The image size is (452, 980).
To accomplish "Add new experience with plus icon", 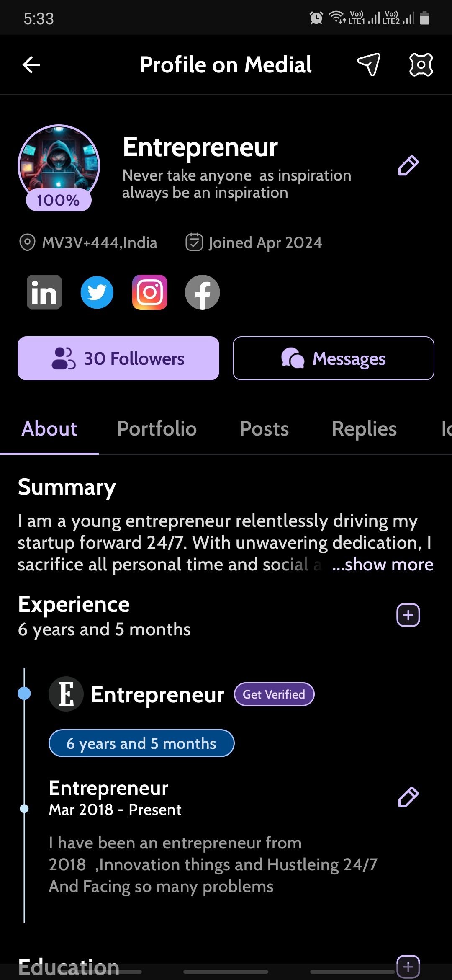I will tap(408, 615).
